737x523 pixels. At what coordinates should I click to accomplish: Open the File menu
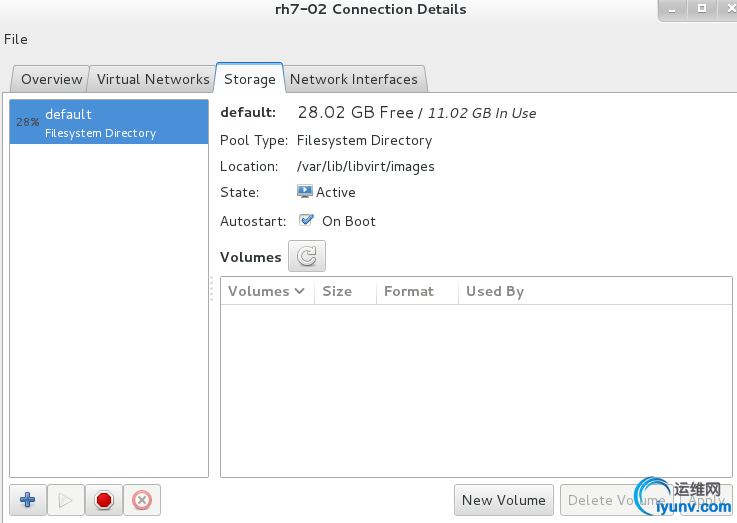pyautogui.click(x=16, y=39)
